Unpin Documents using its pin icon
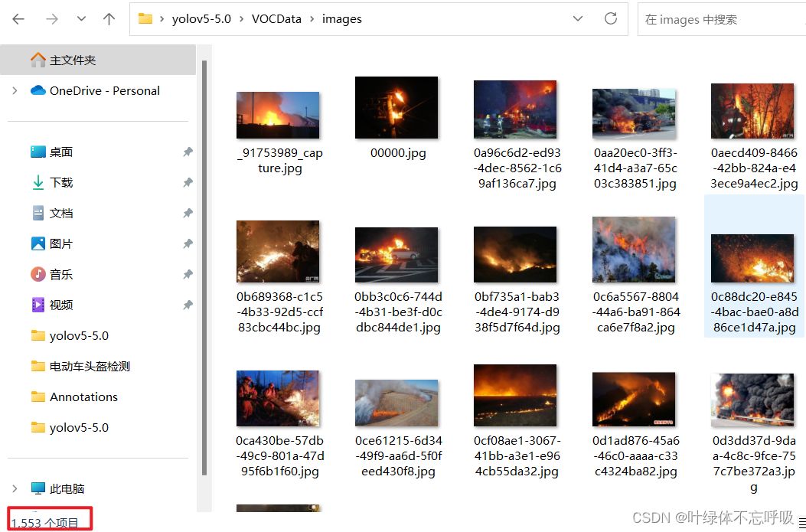The height and width of the screenshot is (532, 806). click(188, 214)
